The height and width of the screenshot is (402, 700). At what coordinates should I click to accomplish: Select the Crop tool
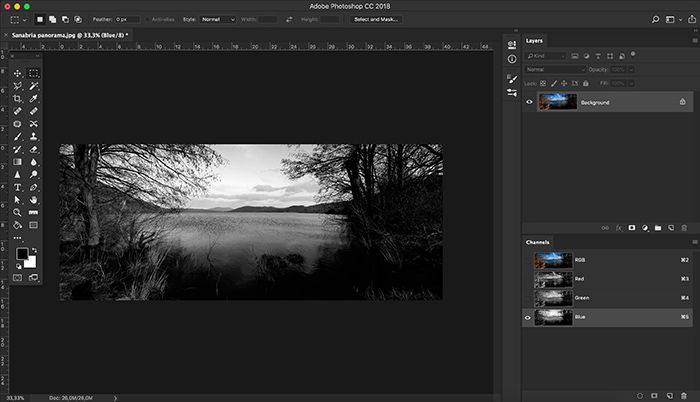(17, 99)
